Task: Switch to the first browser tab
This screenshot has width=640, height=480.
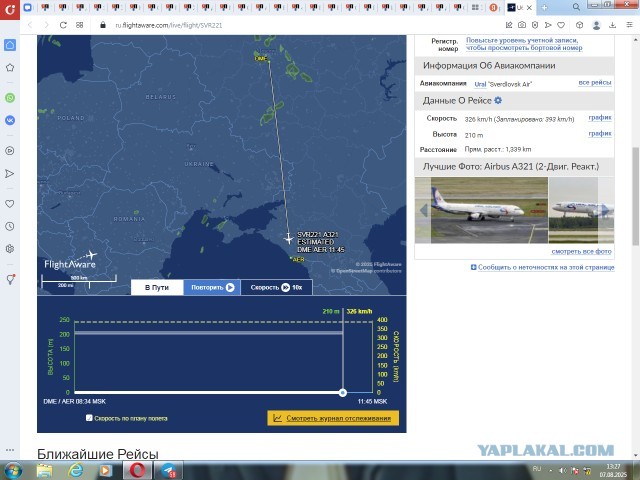Action: 27,7
